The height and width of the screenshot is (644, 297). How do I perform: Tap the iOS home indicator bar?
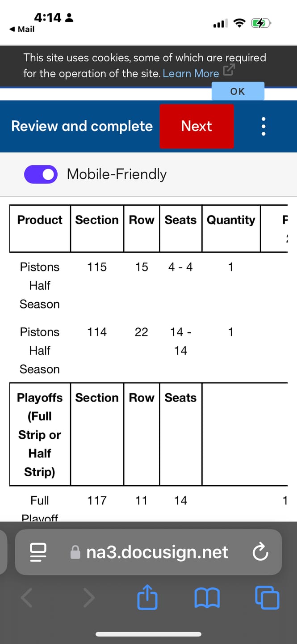(x=148, y=634)
